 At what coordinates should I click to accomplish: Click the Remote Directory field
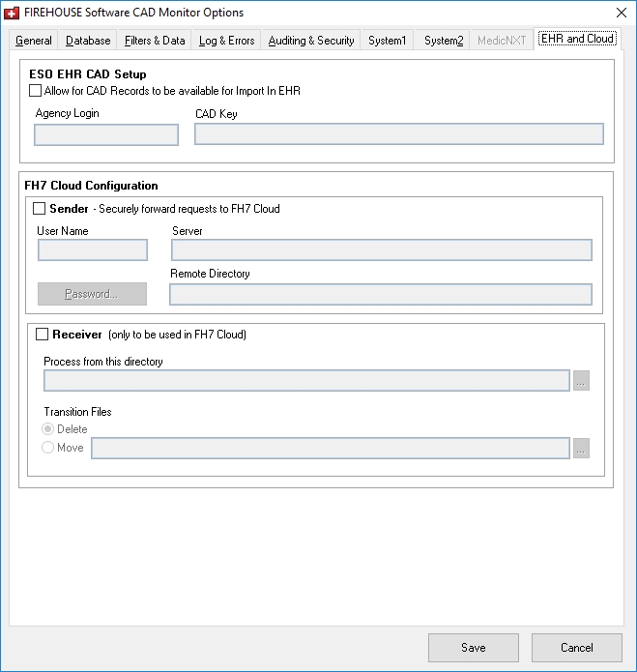click(381, 295)
